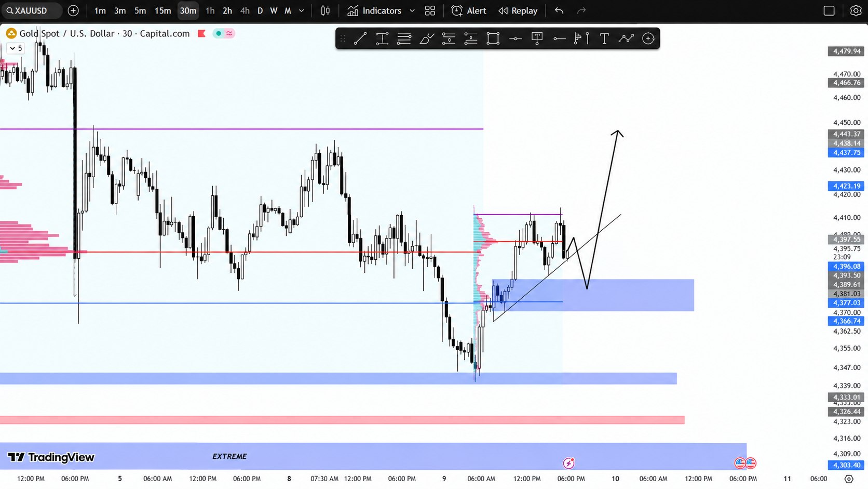Expand the timeframe dropdown chevron
The image size is (868, 489).
(x=302, y=10)
